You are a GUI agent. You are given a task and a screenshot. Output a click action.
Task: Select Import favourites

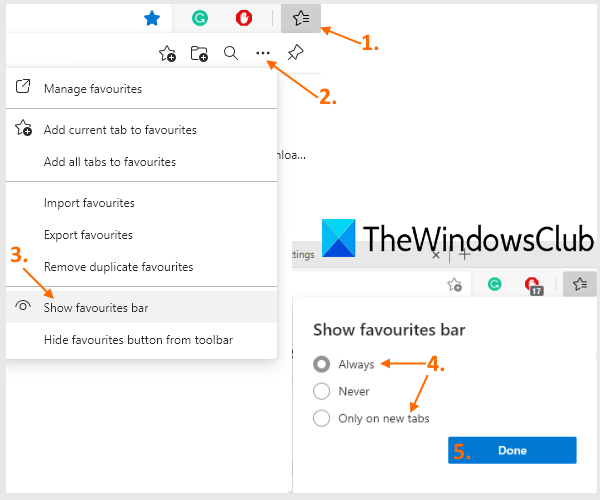pyautogui.click(x=141, y=203)
